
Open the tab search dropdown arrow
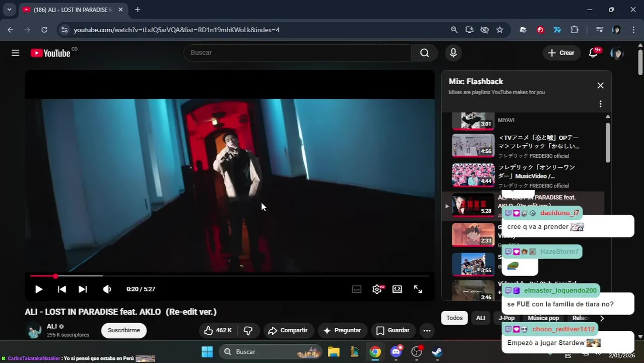click(9, 10)
